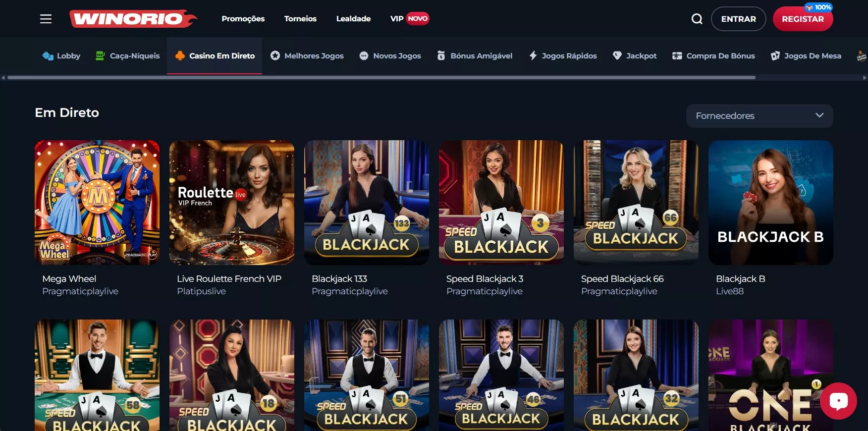Click the Jogos Rápidos lightning icon
The height and width of the screenshot is (431, 868).
pos(533,55)
